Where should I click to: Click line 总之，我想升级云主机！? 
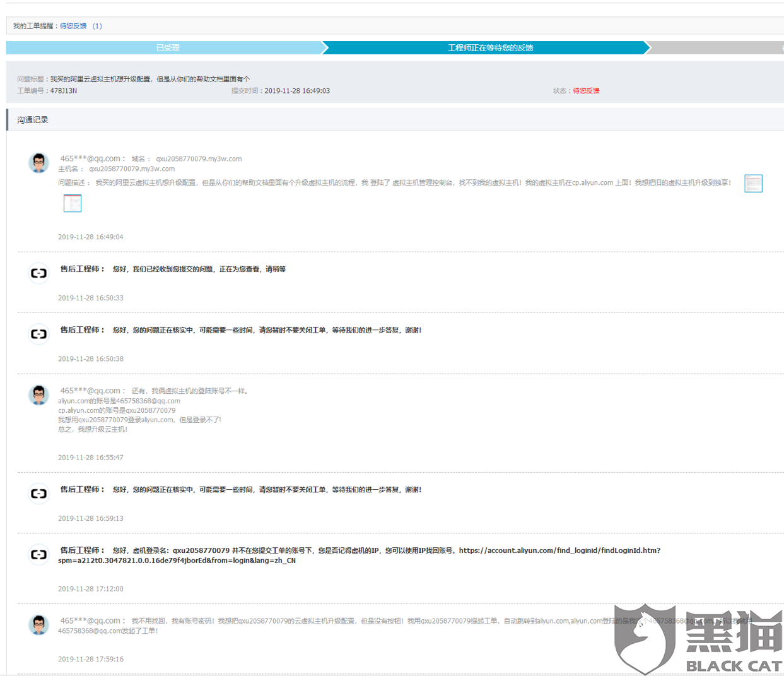coord(93,430)
